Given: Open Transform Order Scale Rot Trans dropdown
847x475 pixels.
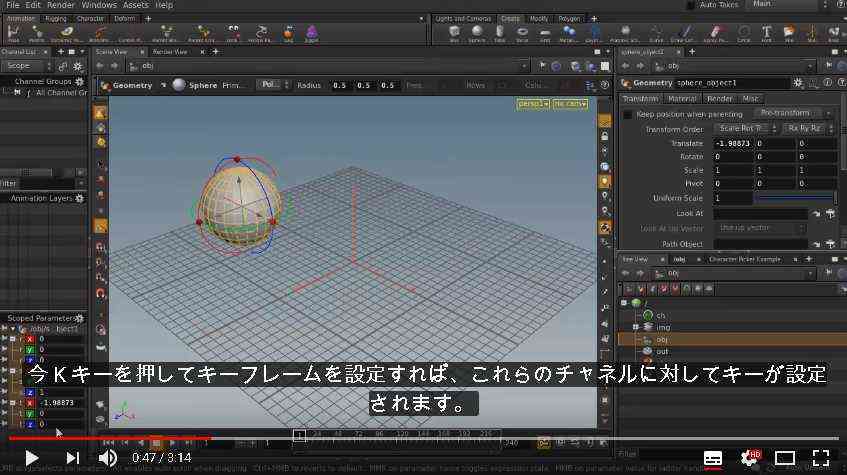Looking at the screenshot, I should (745, 129).
